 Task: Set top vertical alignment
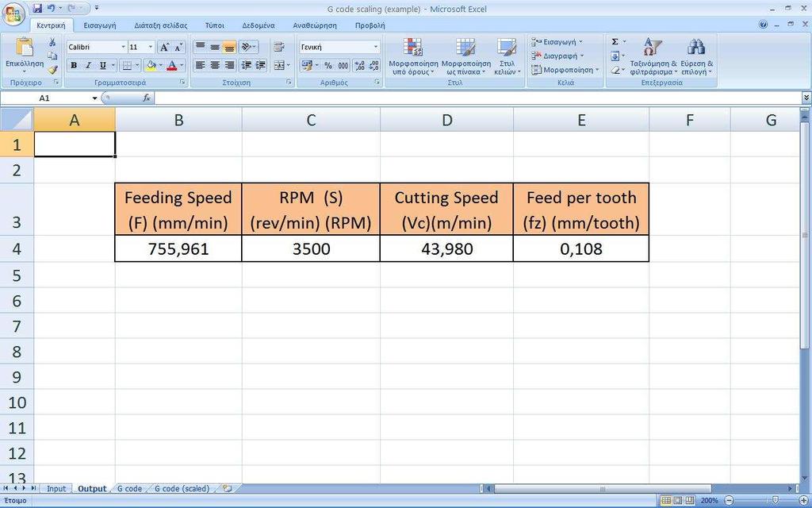click(201, 47)
